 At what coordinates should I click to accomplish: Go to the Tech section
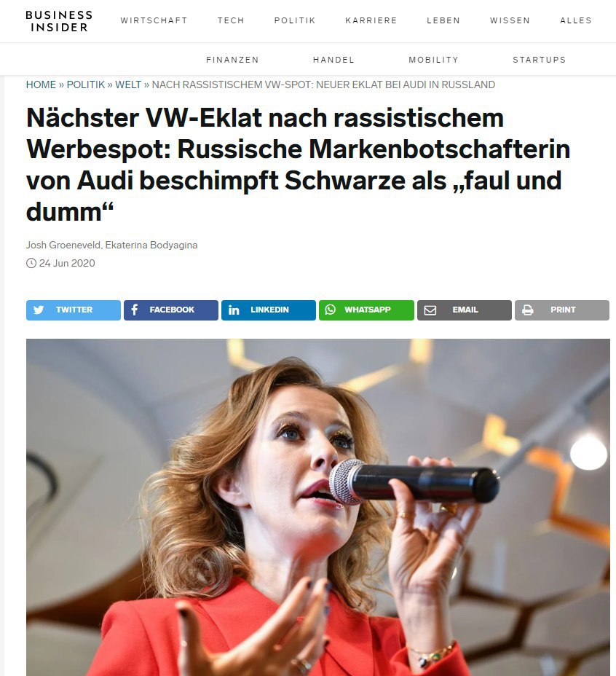[231, 20]
